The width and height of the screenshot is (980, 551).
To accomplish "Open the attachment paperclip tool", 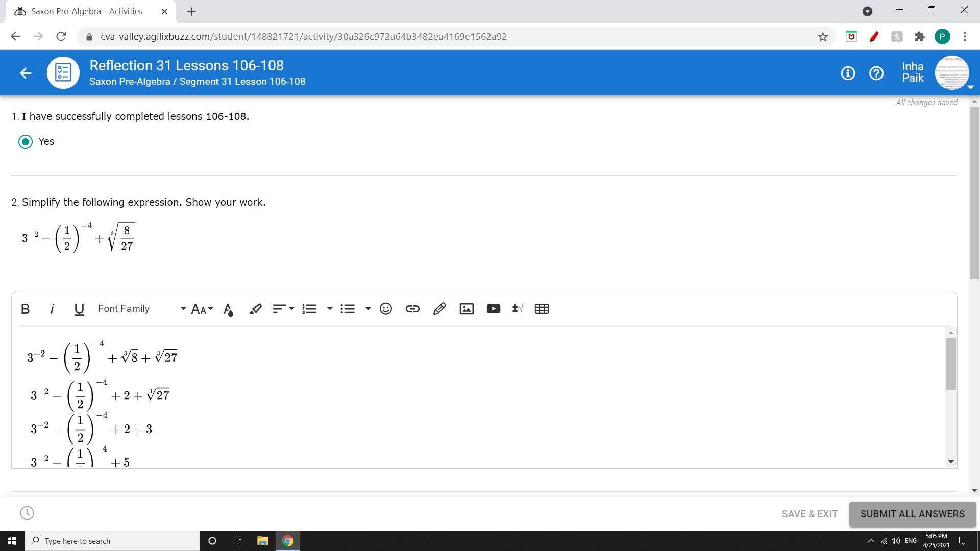I will point(439,309).
